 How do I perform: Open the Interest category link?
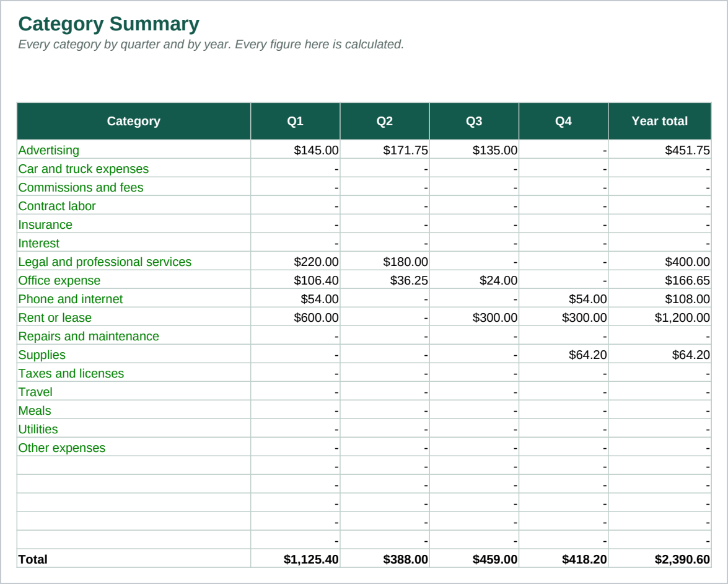(x=39, y=244)
